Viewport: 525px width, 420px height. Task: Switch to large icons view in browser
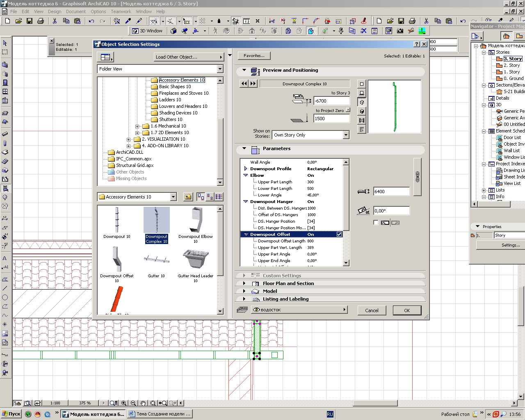pyautogui.click(x=201, y=197)
